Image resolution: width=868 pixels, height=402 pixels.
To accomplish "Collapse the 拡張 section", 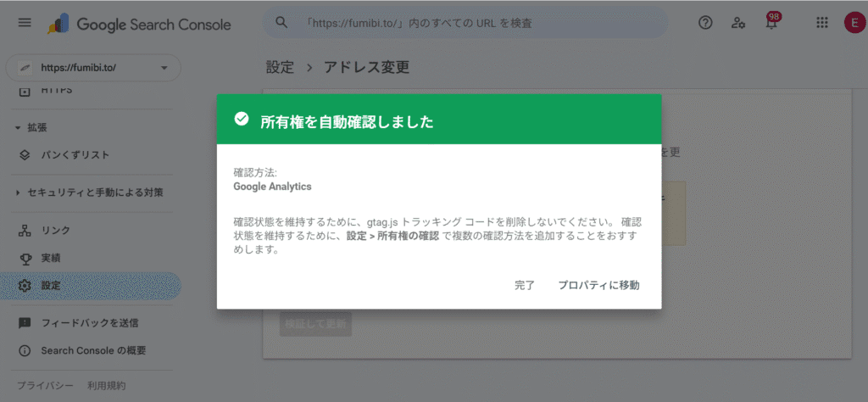I will click(31, 127).
